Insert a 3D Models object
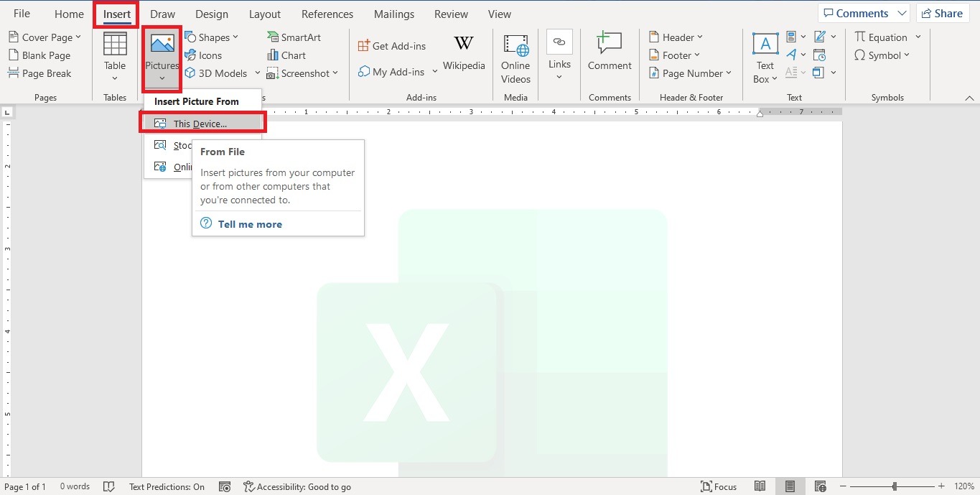This screenshot has height=495, width=980. (216, 73)
